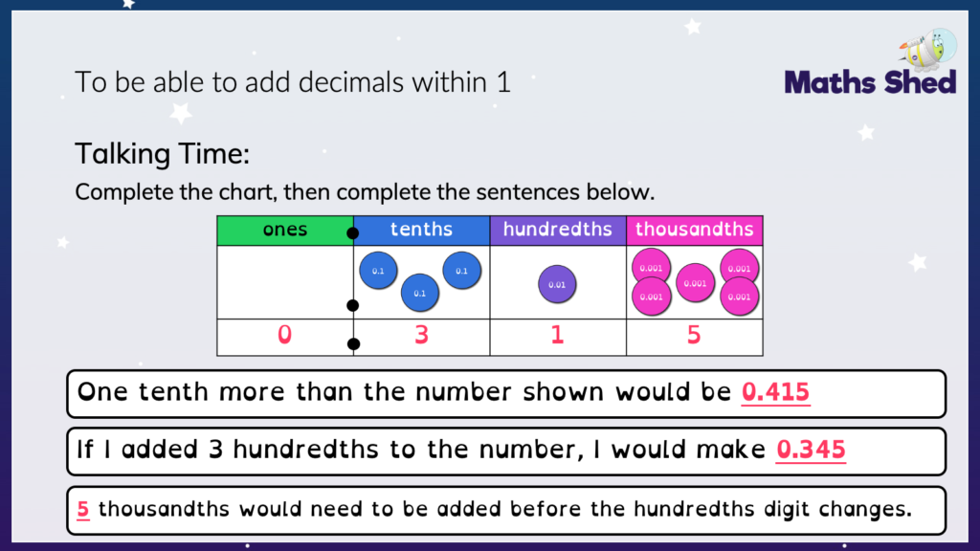Click the top-left blue 0.1 counter
This screenshot has width=980, height=551.
tap(378, 271)
